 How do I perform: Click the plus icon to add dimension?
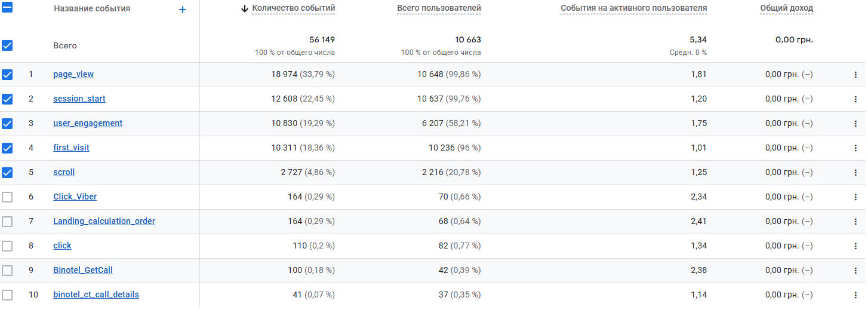click(x=183, y=10)
